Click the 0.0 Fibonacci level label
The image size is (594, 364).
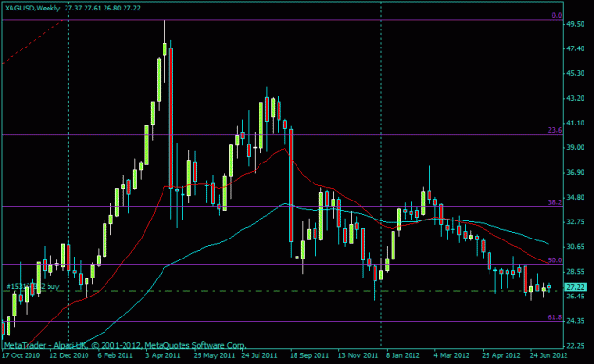557,15
